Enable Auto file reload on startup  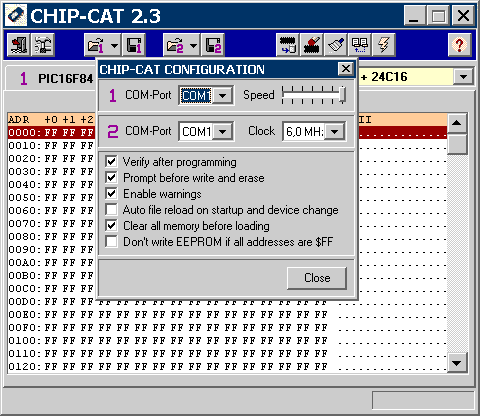pos(111,210)
